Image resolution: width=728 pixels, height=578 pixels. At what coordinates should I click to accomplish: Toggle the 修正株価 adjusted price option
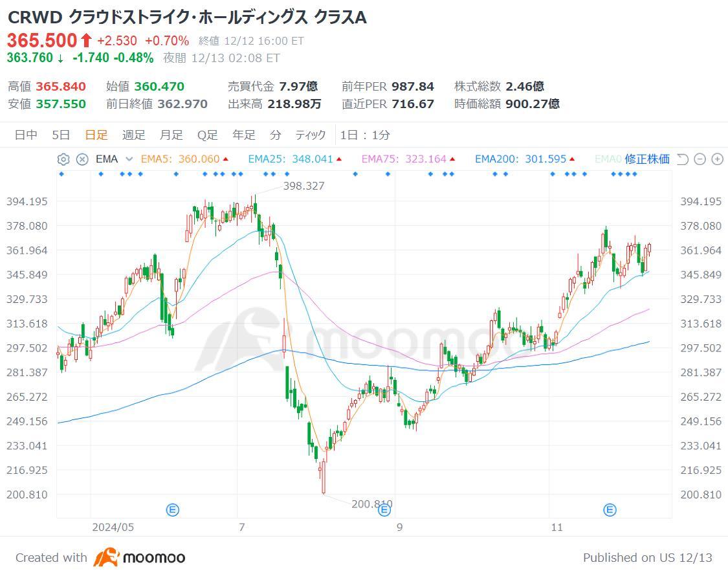click(x=646, y=159)
